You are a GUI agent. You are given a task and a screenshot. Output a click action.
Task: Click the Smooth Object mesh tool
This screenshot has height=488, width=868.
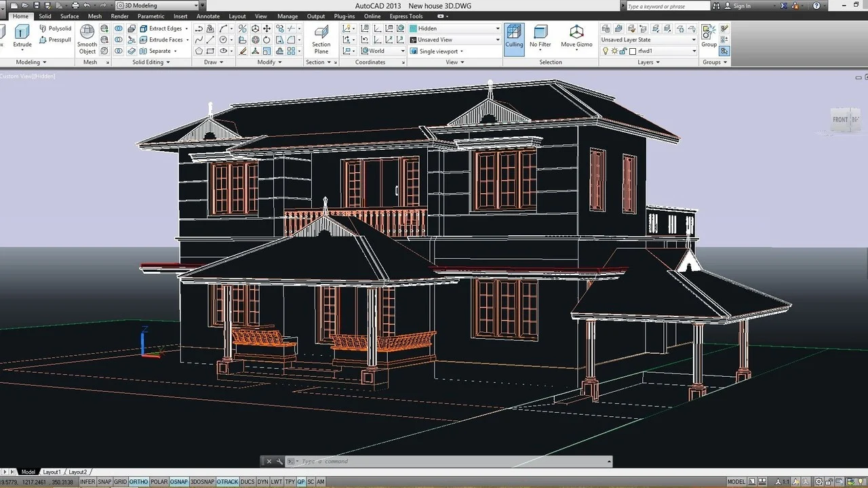pyautogui.click(x=87, y=39)
